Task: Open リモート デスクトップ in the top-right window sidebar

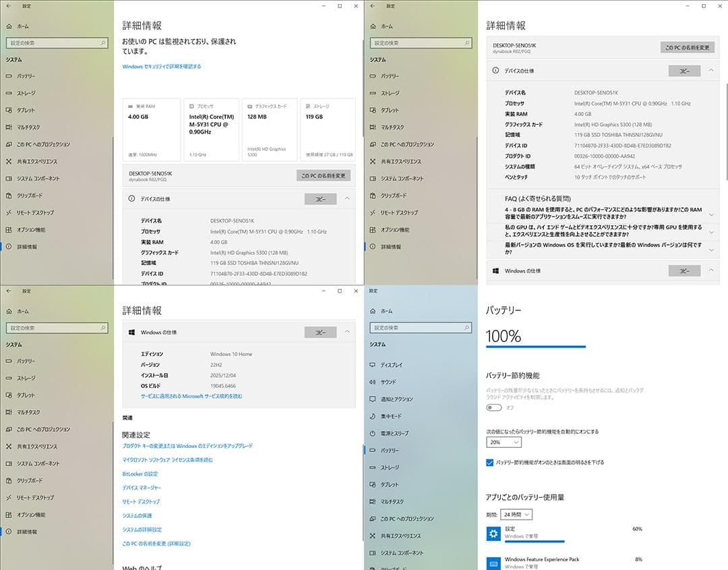Action: coord(393,212)
